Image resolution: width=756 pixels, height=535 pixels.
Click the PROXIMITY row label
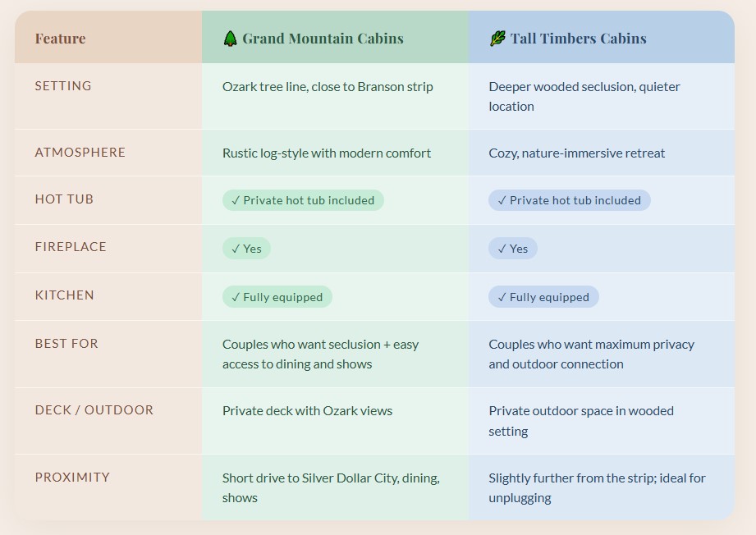click(x=72, y=478)
